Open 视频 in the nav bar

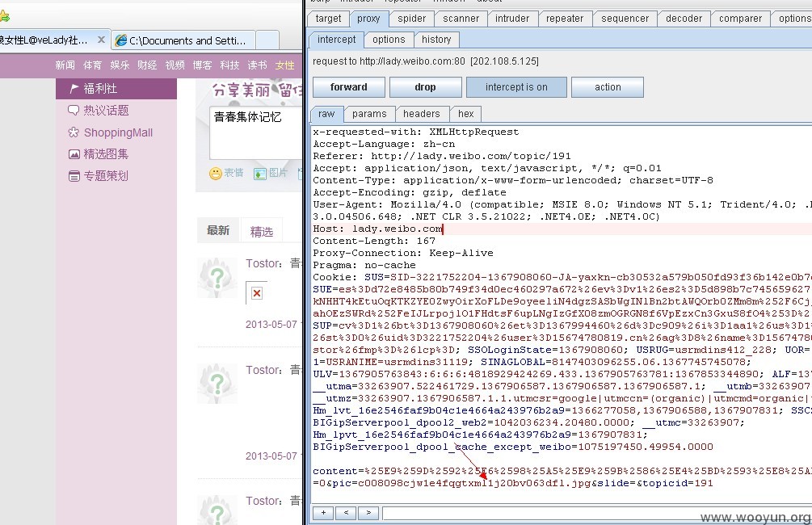click(x=175, y=65)
